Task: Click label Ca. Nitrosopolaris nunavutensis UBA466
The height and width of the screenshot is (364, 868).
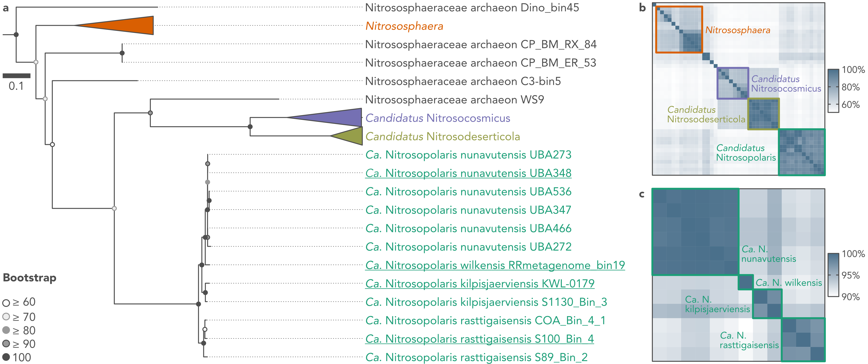Action: tap(468, 228)
